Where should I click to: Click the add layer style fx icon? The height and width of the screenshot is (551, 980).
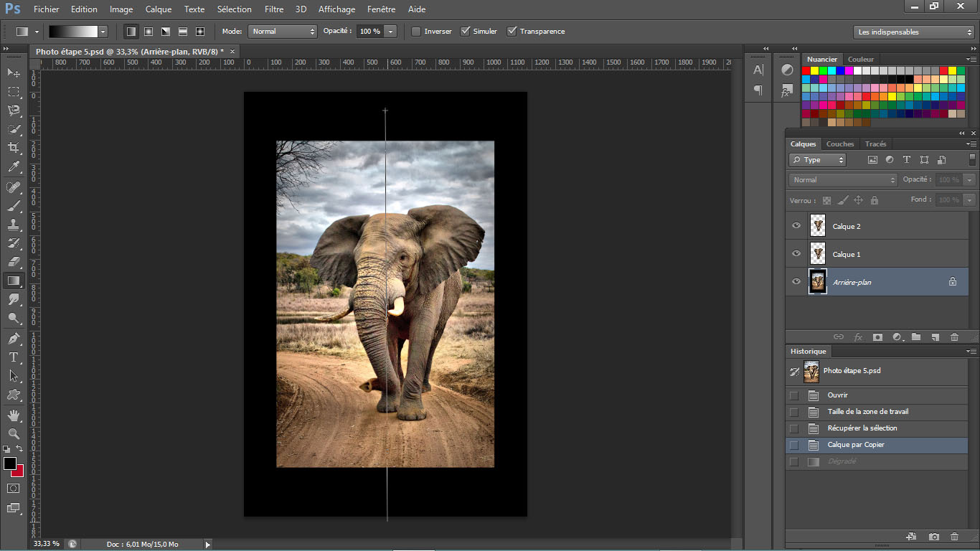click(858, 337)
